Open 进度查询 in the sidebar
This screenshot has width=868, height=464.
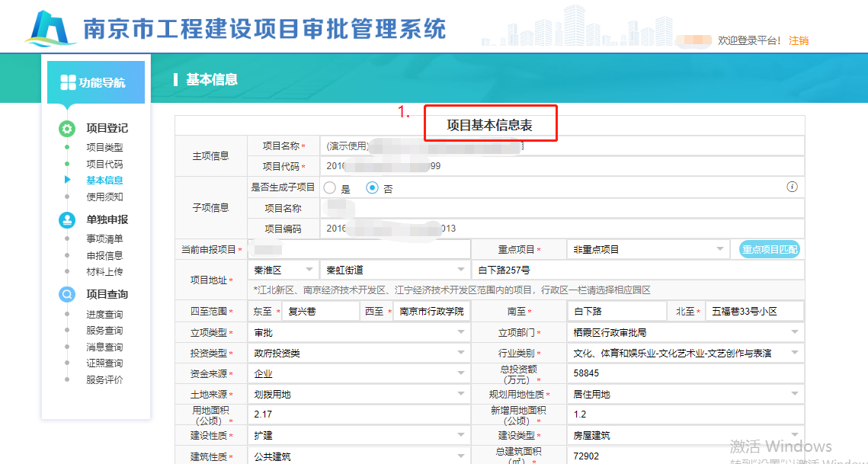tap(104, 315)
